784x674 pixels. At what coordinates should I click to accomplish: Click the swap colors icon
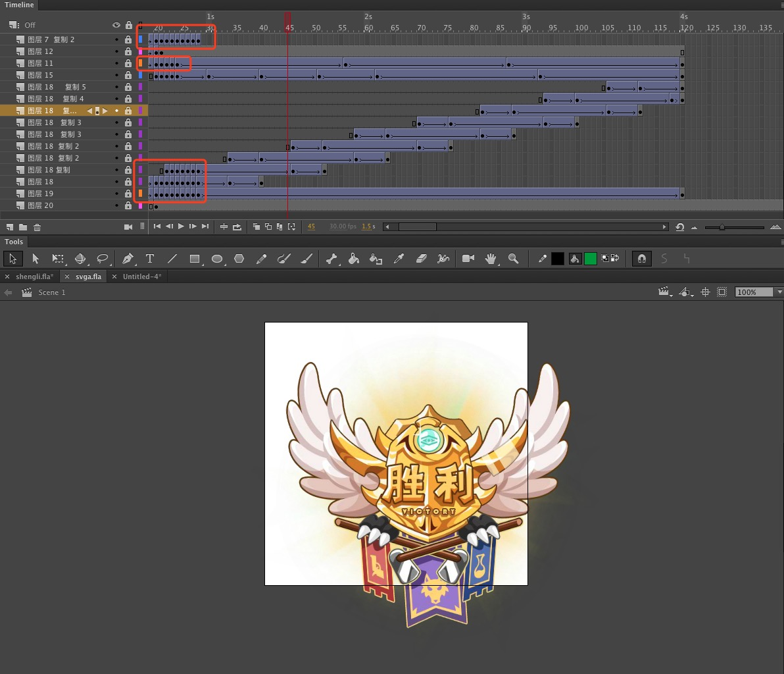[x=615, y=258]
